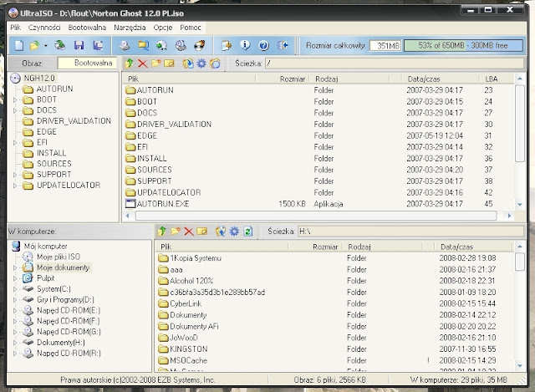Click the Burn CD/DVD image icon
Viewport: 535px width, 392px height.
200,45
